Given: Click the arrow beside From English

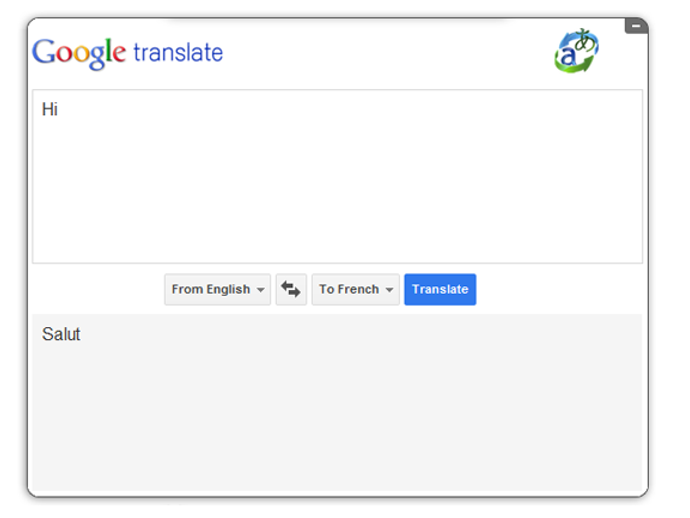Looking at the screenshot, I should pyautogui.click(x=261, y=290).
